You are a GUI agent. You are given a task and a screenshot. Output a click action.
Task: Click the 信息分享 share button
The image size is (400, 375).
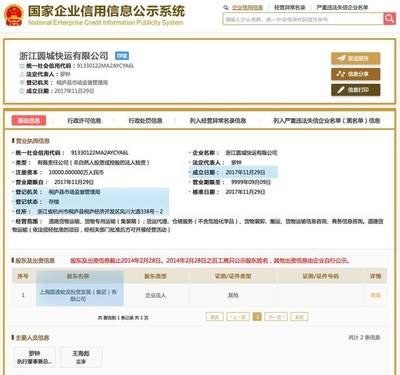[355, 74]
